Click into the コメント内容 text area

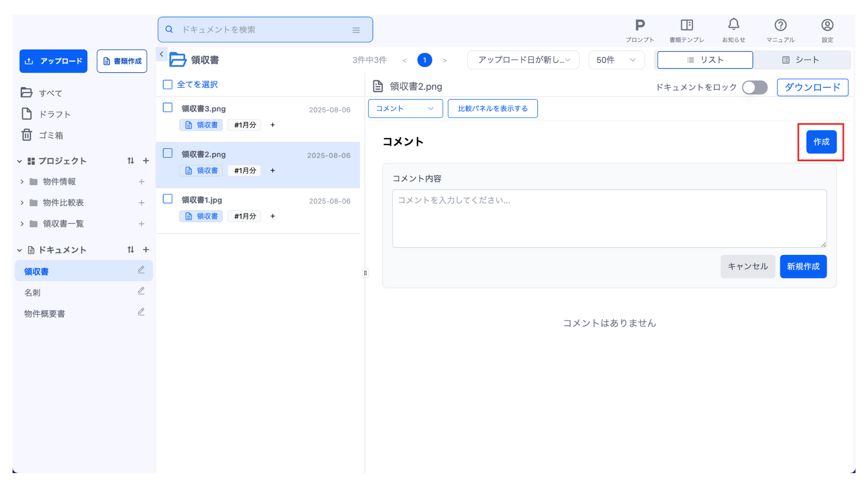coord(609,219)
